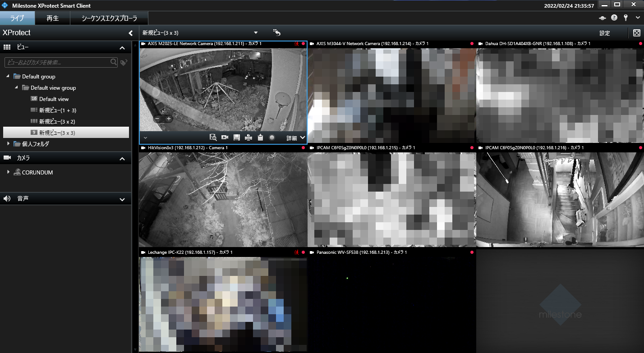Expand the top-right chevron menu
Screen dimensions: 644x353
click(637, 18)
